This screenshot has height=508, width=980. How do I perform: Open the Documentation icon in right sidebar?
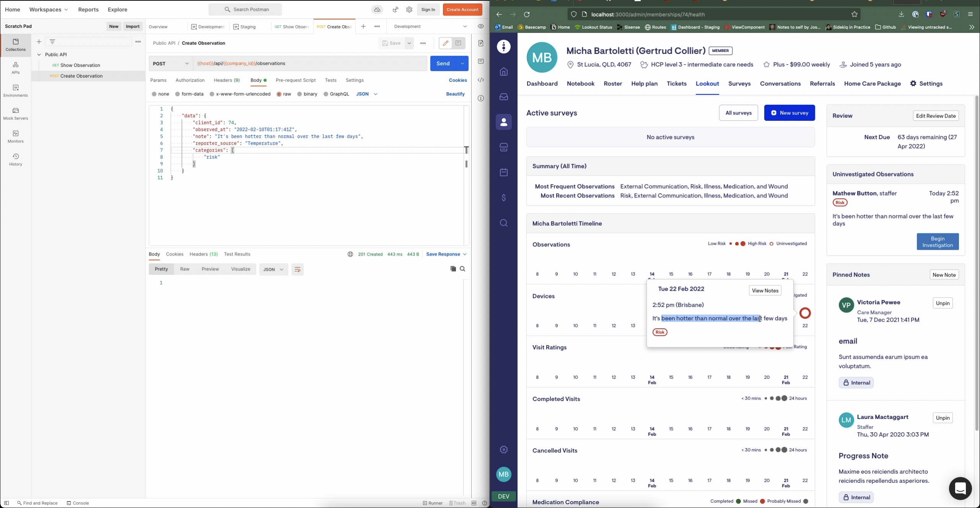[x=481, y=43]
